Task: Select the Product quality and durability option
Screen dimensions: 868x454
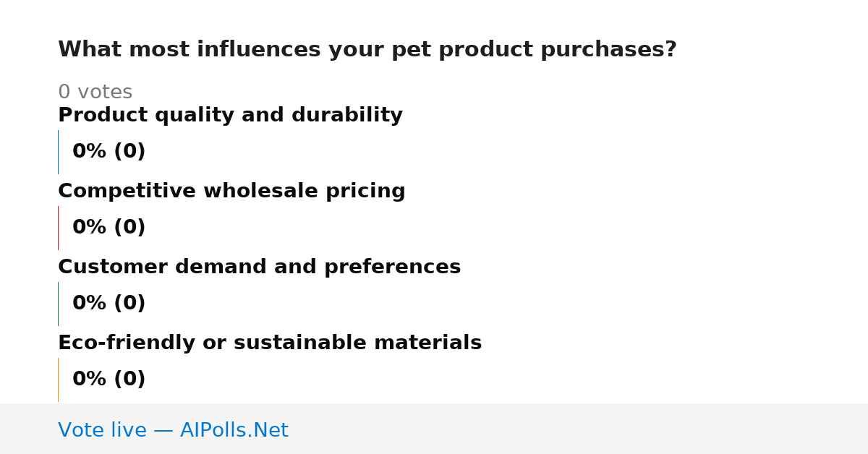Action: (x=230, y=116)
